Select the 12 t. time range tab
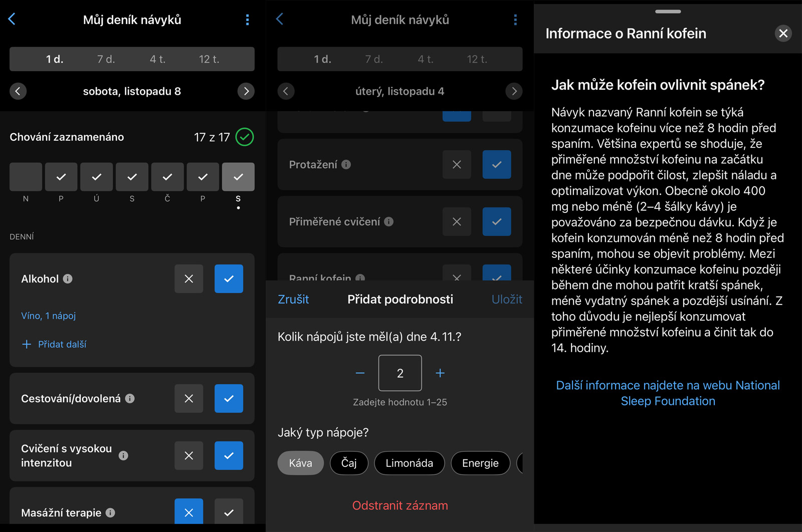The image size is (802, 532). pos(209,59)
